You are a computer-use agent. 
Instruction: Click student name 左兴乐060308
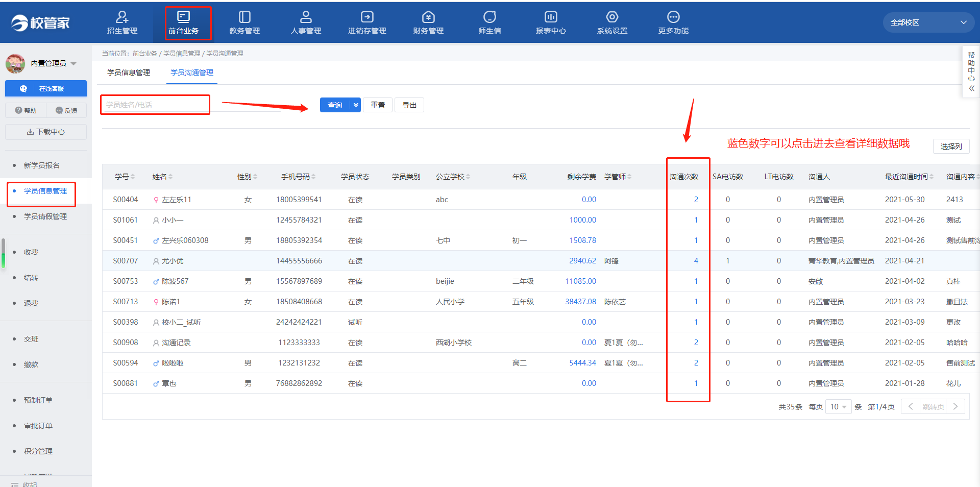click(x=185, y=240)
